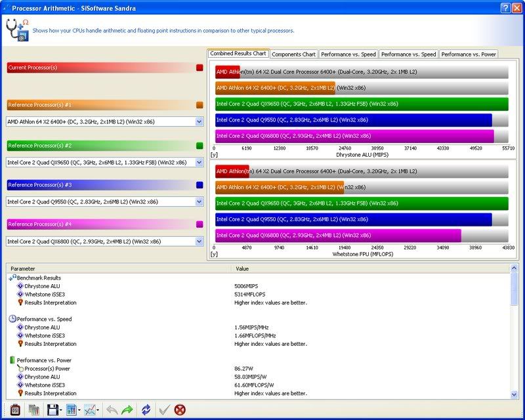This screenshot has height=420, width=525.
Task: Click the copy results toolbar icon
Action: click(33, 410)
